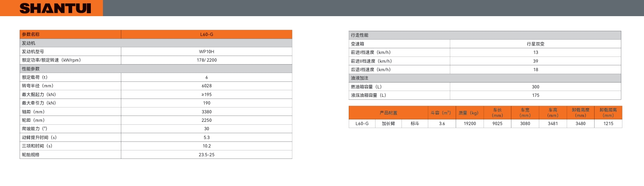Select the '参数名称' header cell

point(70,34)
